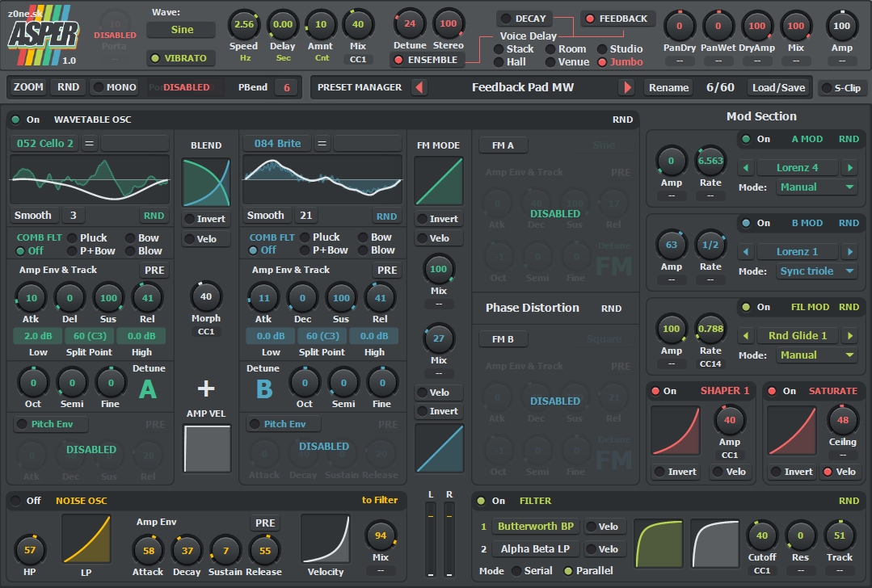Screen dimensions: 872x588
Task: Click the grey filter 2 response curve
Action: pos(714,544)
